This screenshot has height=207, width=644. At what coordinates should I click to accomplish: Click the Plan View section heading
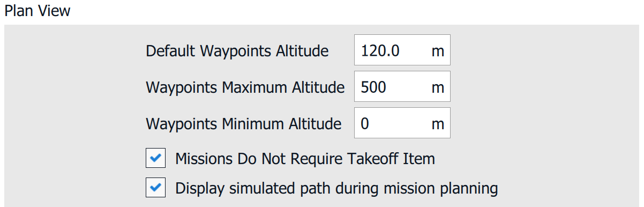38,10
